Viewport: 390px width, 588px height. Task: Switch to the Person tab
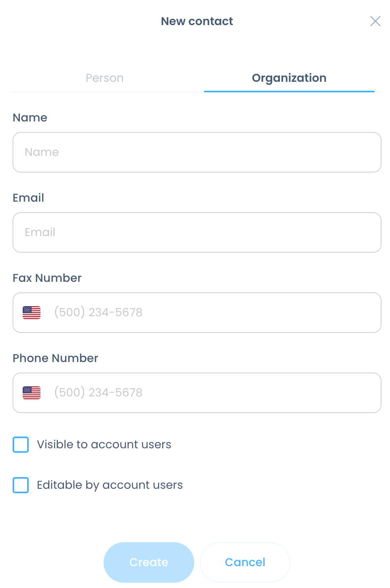pos(105,78)
